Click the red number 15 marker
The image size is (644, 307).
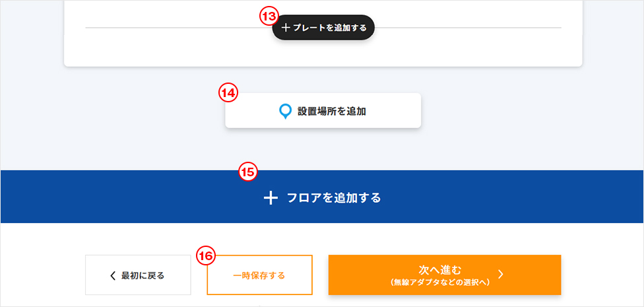247,172
